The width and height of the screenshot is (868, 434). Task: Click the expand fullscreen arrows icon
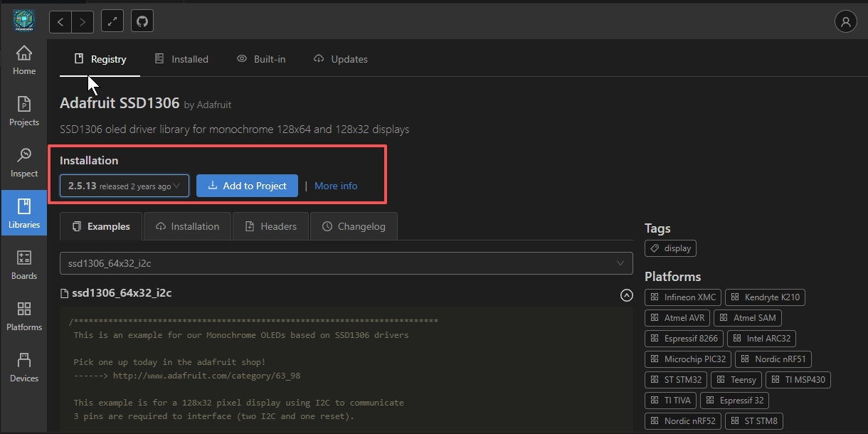click(112, 21)
